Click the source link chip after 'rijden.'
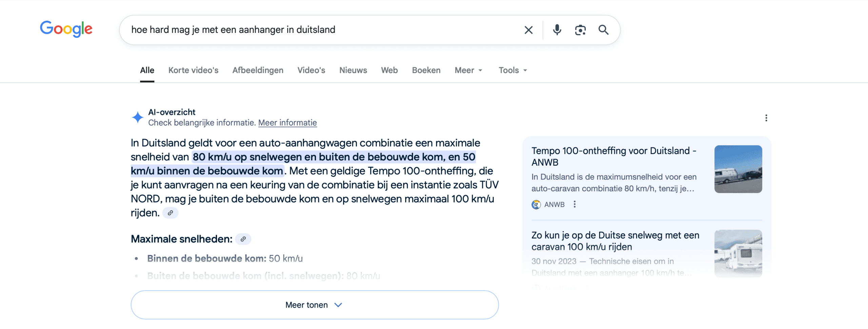 (170, 213)
